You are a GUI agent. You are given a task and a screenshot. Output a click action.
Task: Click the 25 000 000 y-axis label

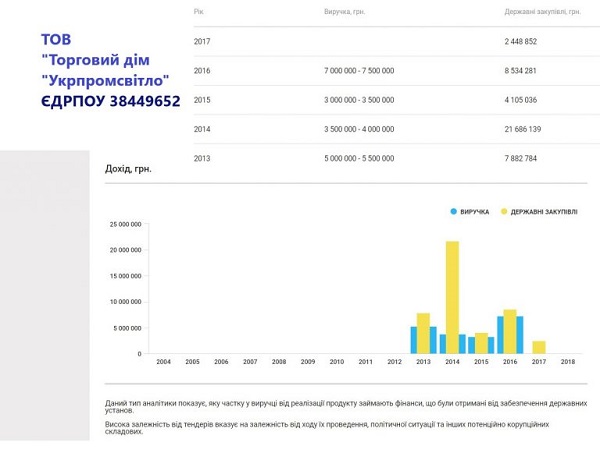click(126, 224)
